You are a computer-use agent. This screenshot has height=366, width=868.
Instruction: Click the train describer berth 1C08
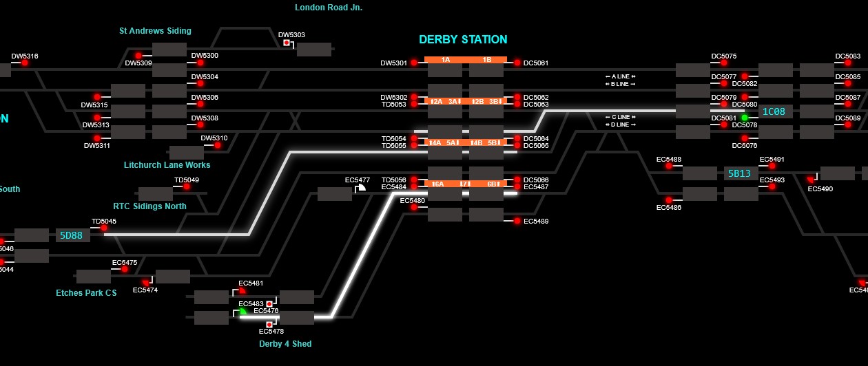774,111
